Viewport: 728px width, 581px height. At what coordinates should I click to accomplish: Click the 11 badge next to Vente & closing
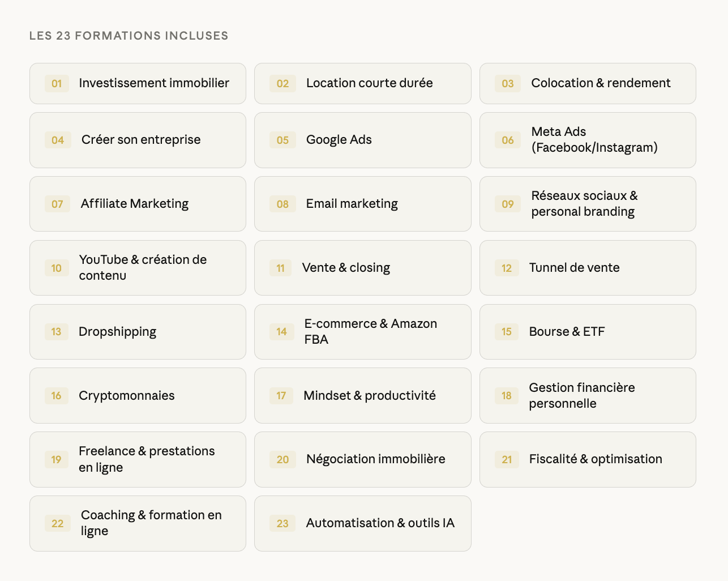[x=281, y=268]
